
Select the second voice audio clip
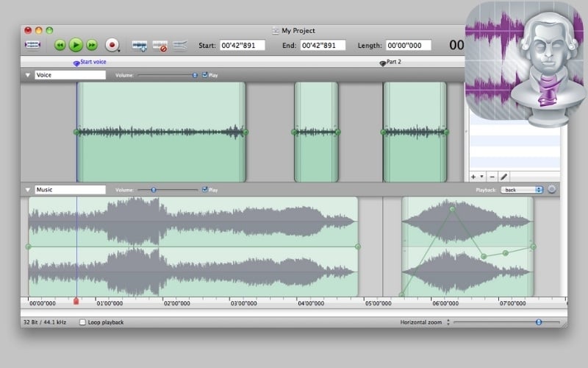(316, 132)
